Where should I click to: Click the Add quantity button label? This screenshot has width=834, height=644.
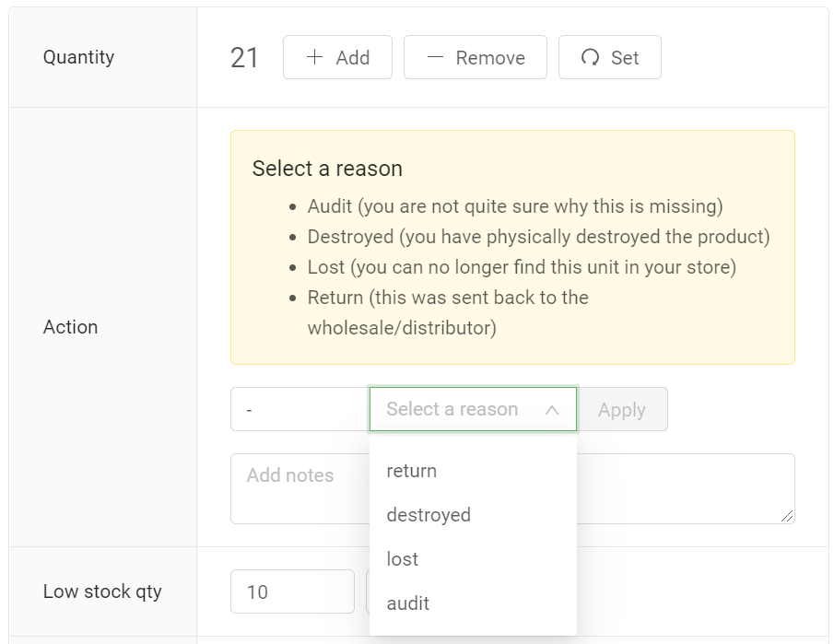353,58
